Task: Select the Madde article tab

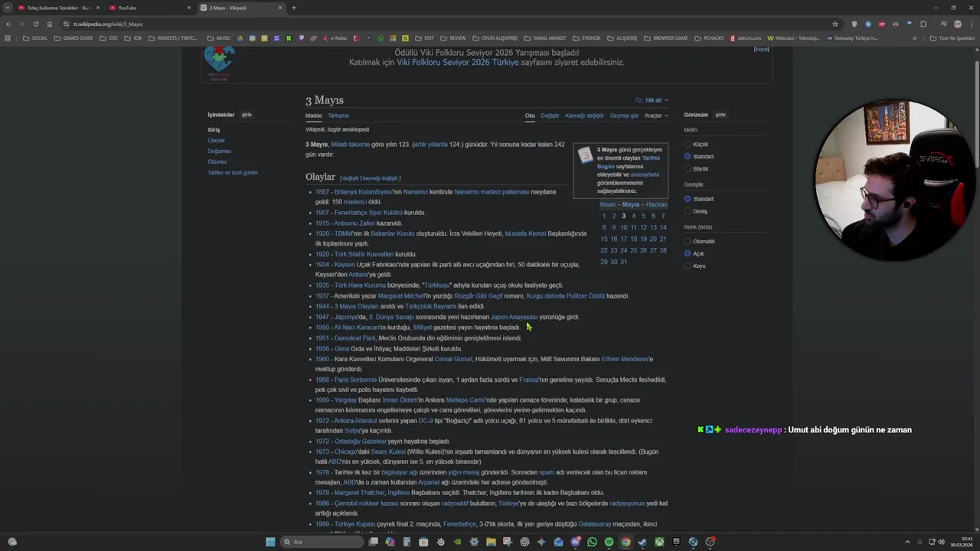Action: coord(314,116)
